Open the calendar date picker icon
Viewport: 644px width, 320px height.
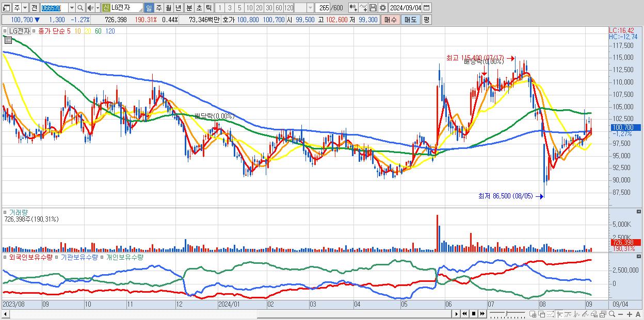pyautogui.click(x=426, y=8)
